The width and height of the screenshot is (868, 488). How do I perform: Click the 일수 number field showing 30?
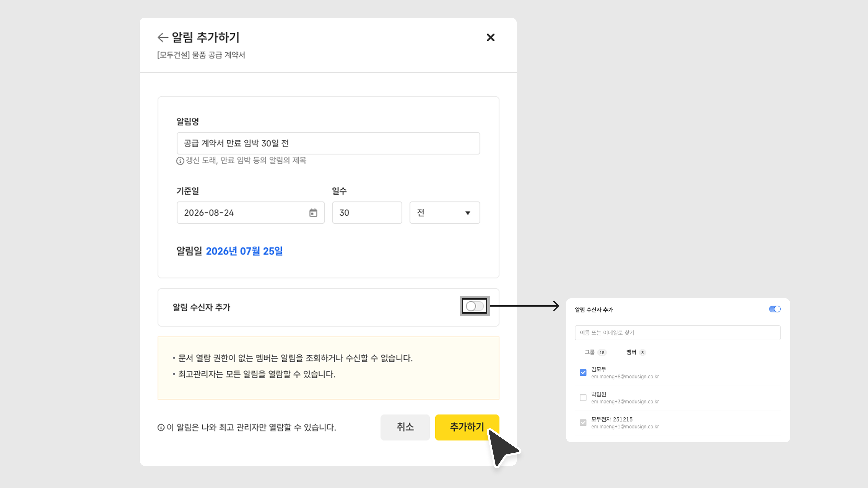pyautogui.click(x=367, y=213)
